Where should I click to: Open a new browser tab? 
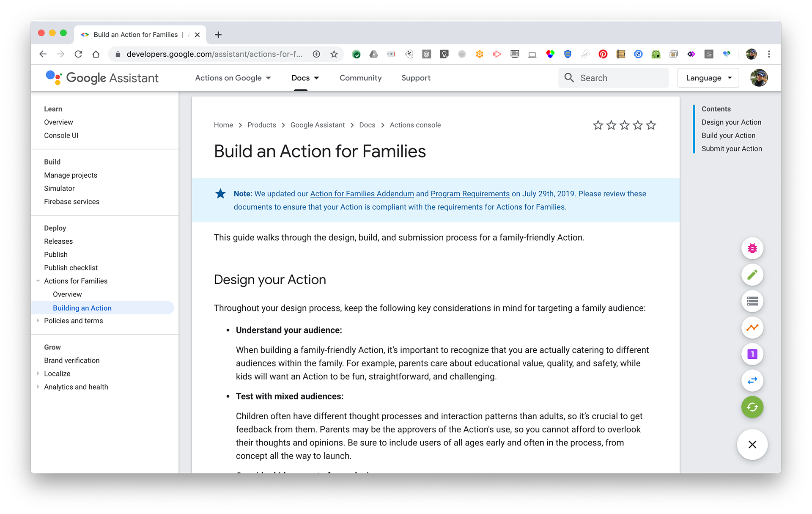point(218,35)
